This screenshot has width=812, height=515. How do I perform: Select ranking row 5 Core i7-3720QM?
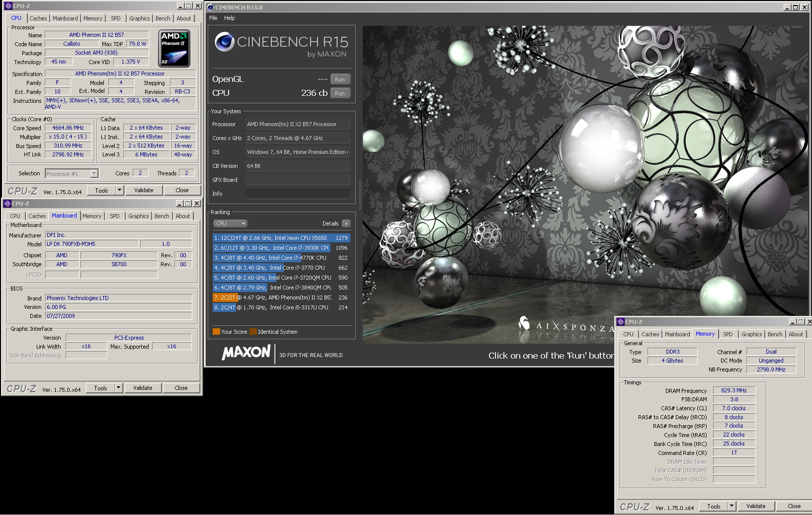[281, 278]
